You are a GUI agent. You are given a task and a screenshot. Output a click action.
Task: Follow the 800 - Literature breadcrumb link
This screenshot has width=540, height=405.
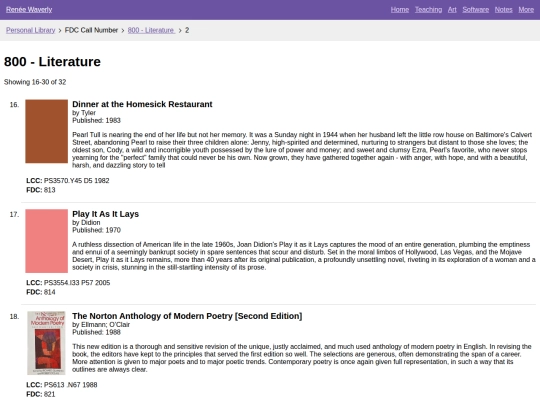151,30
